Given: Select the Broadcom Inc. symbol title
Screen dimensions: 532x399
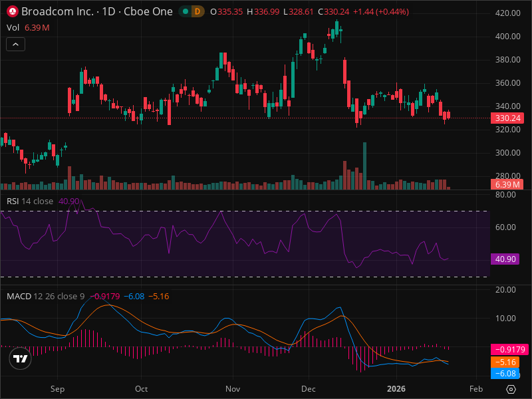Looking at the screenshot, I should pos(97,11).
